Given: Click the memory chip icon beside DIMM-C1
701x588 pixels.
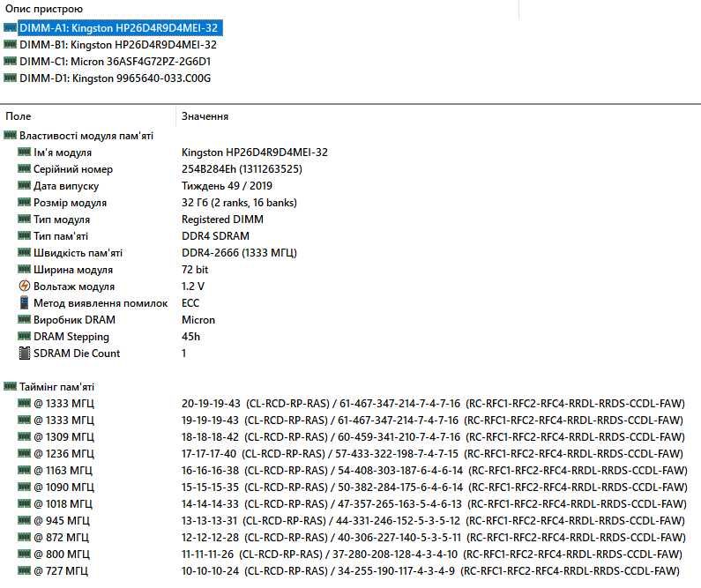Looking at the screenshot, I should [x=10, y=61].
